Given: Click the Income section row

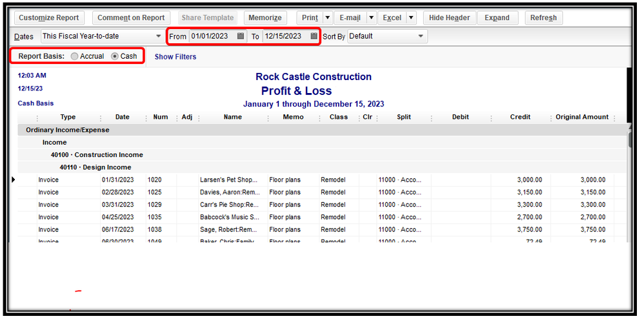Looking at the screenshot, I should (x=322, y=142).
